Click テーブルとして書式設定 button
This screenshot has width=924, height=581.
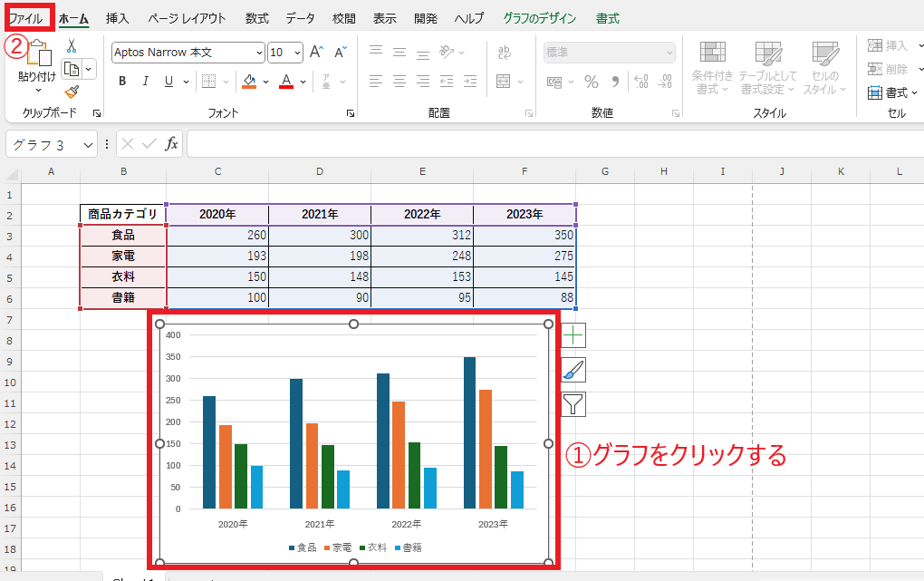tap(768, 68)
